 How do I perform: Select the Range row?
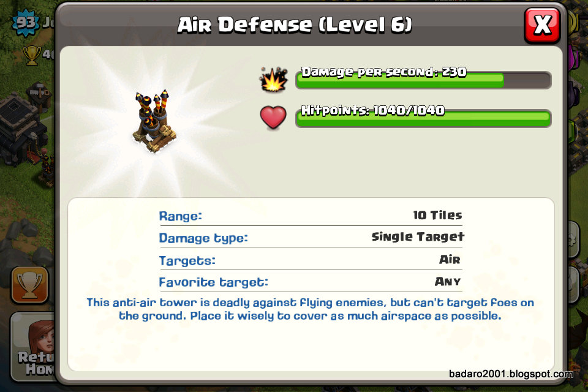coord(311,216)
